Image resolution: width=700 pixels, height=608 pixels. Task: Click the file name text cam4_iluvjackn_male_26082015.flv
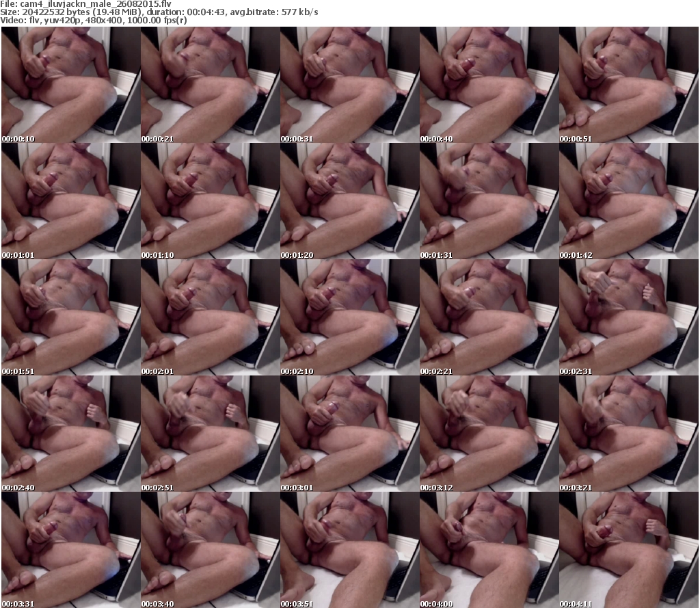click(x=96, y=3)
